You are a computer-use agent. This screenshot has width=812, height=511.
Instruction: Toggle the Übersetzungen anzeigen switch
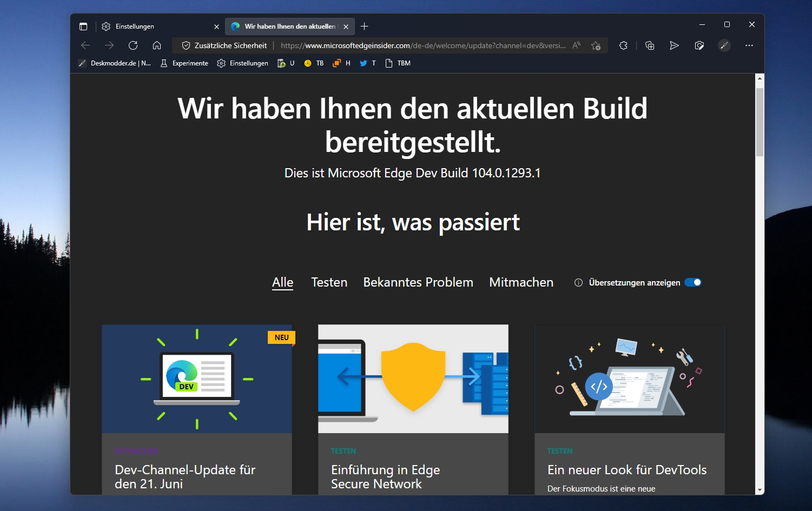click(x=693, y=282)
